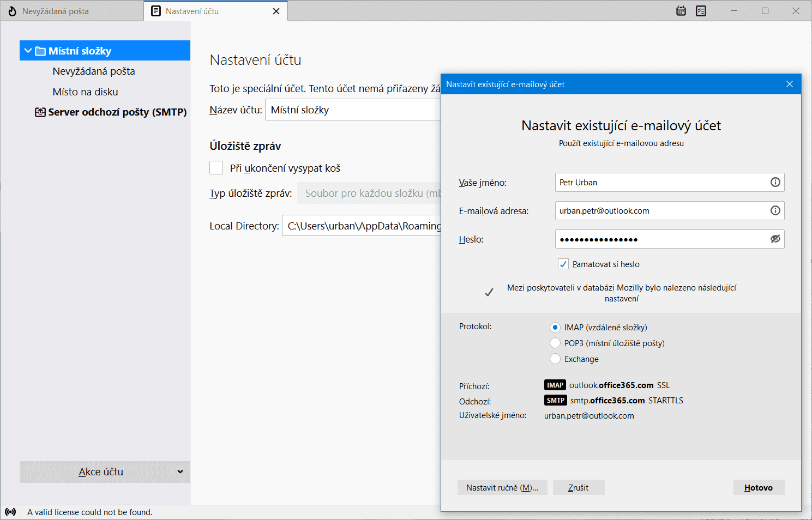
Task: Open the Typ úložiště zpráv dropdown
Action: [369, 193]
